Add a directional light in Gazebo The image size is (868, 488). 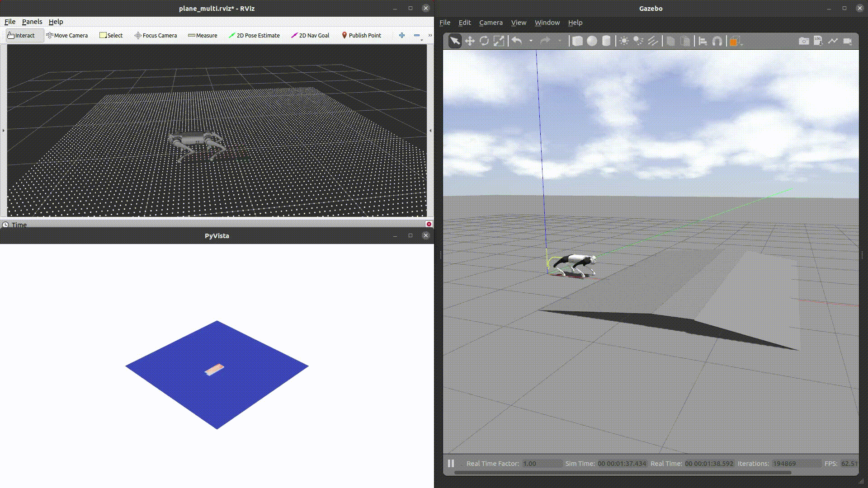click(x=652, y=41)
